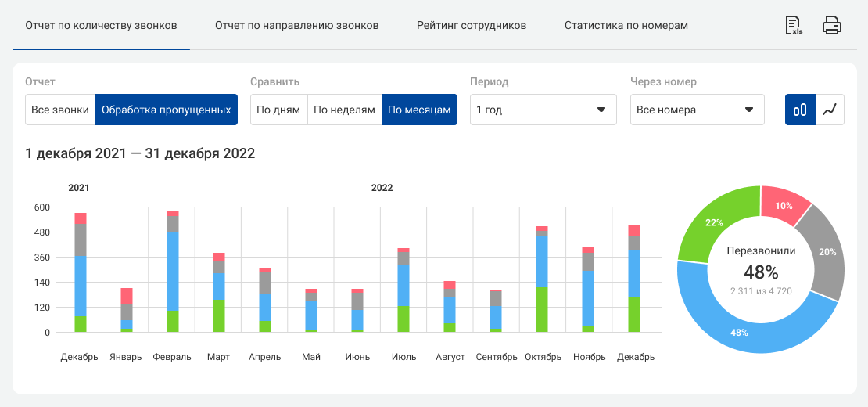This screenshot has width=868, height=407.
Task: Compare by days with 'По дням'
Action: 278,110
